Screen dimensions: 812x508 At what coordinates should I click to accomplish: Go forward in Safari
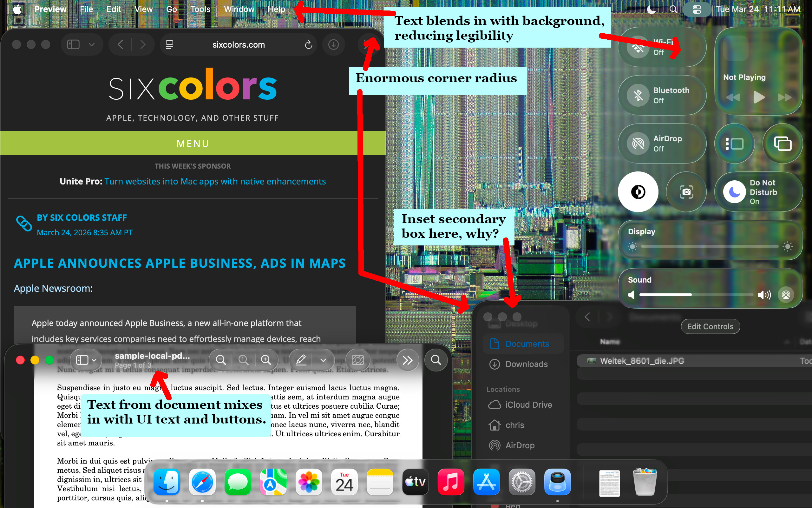coord(143,44)
